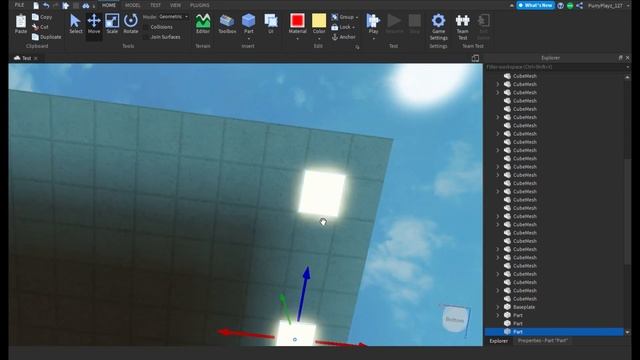This screenshot has height=360, width=640.
Task: Switch to the VIEW ribbon tab
Action: click(x=175, y=5)
